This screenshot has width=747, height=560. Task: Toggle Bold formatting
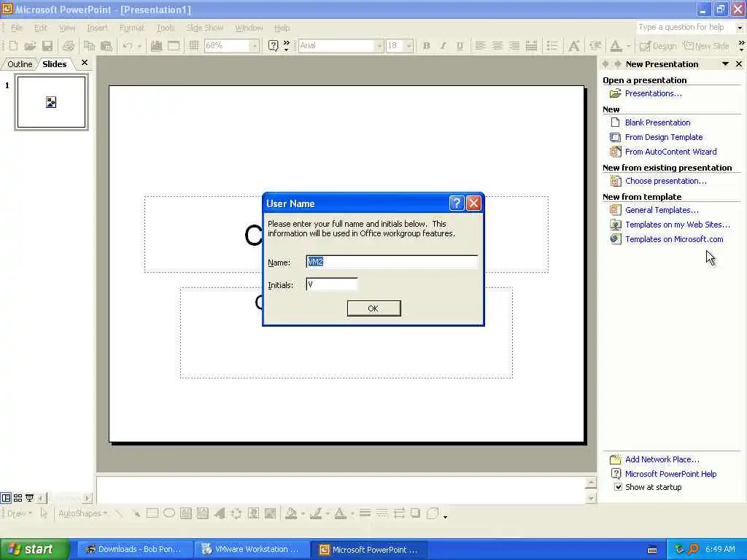[426, 46]
